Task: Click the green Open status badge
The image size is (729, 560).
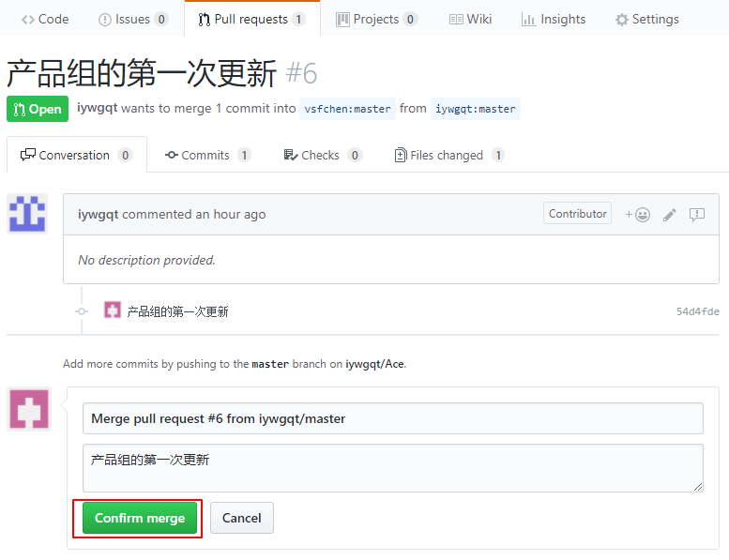Action: [38, 109]
